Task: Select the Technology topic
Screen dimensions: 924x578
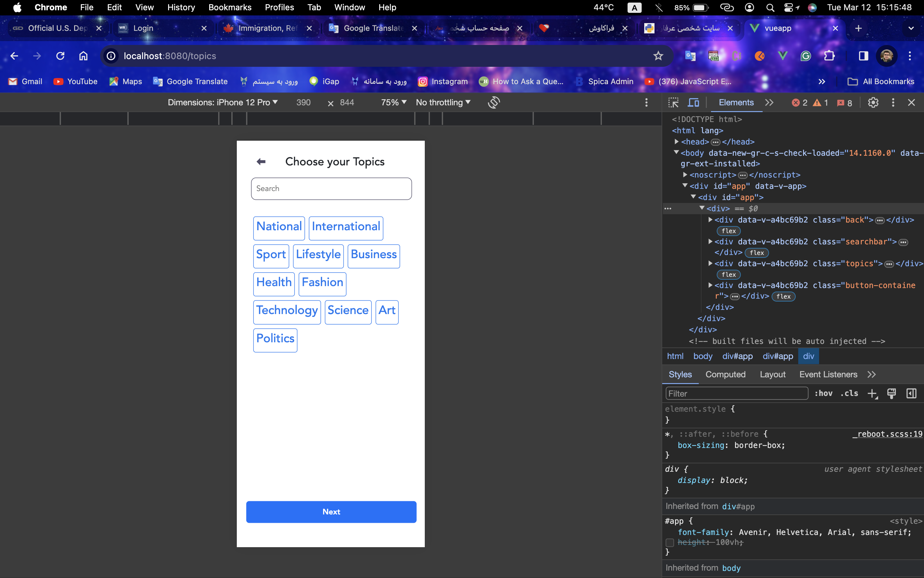Action: (287, 312)
